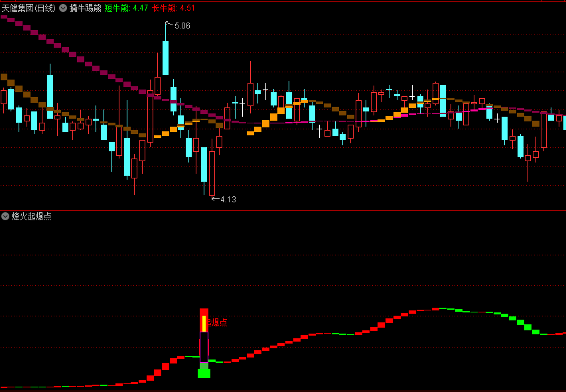Click the magenta-outlined box in the 起爆点 signal
This screenshot has width=566, height=392.
point(204,348)
